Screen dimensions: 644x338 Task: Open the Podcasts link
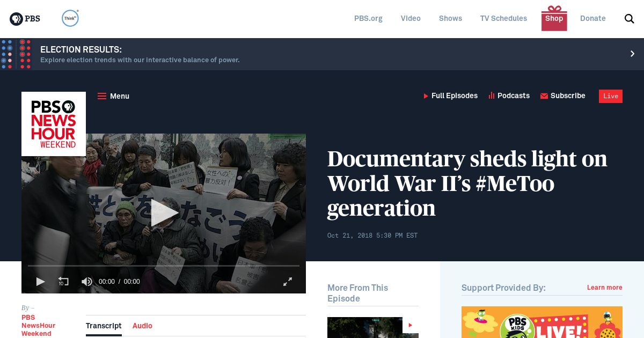[509, 96]
